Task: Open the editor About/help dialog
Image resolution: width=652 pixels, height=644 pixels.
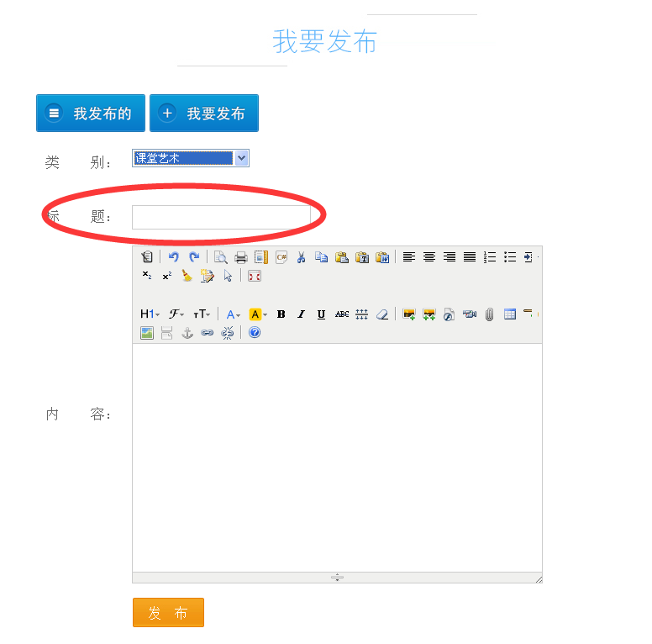Action: (255, 332)
